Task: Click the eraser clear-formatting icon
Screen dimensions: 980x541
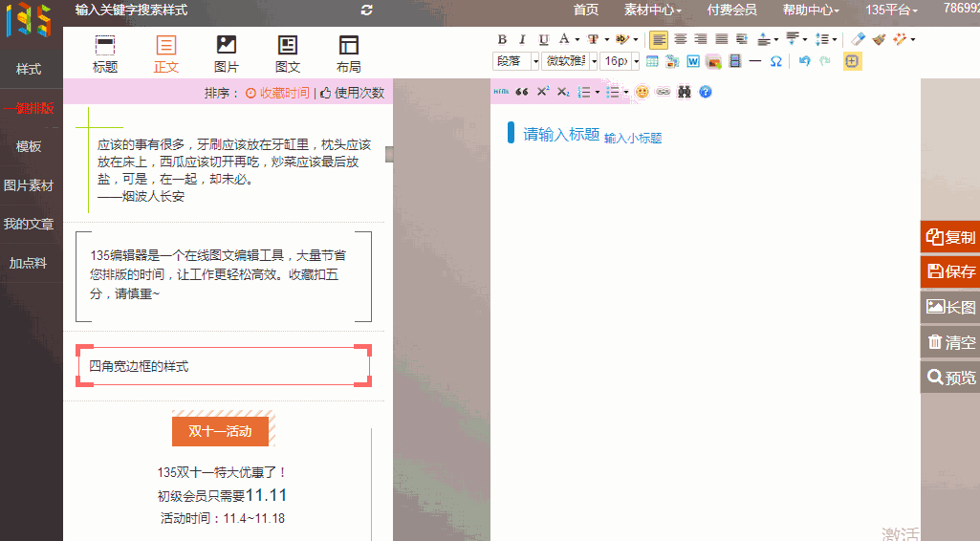Action: click(x=859, y=39)
